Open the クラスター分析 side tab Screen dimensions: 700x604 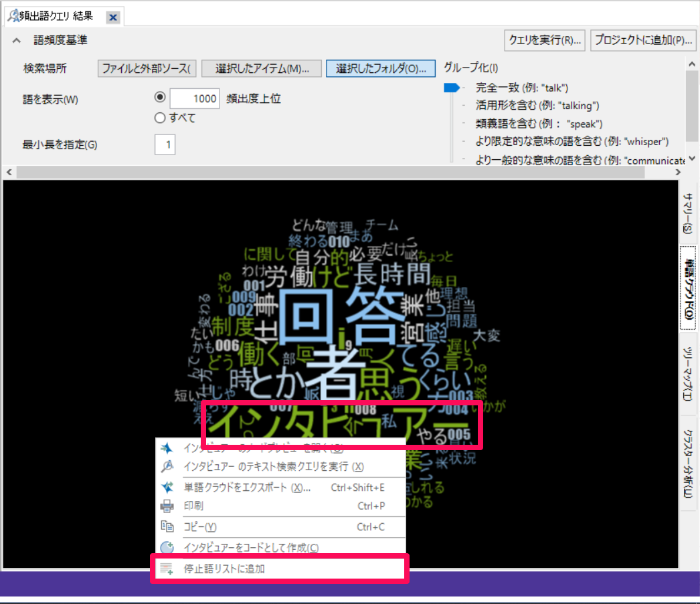pos(688,463)
